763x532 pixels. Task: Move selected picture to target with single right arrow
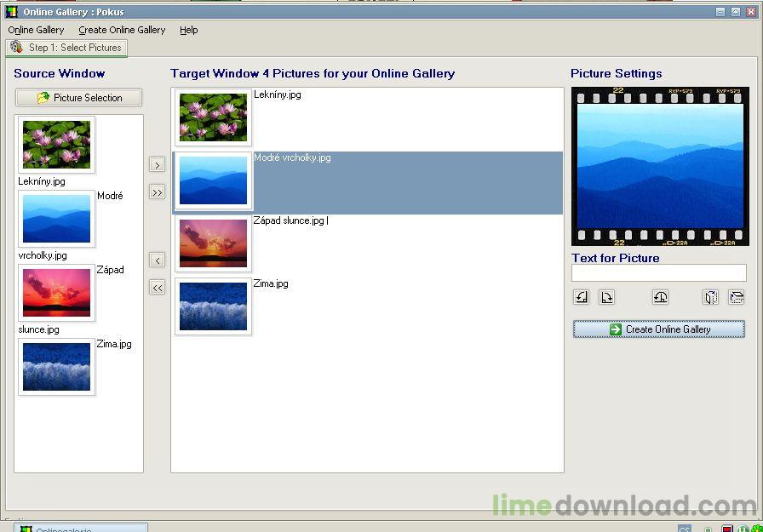tap(157, 165)
